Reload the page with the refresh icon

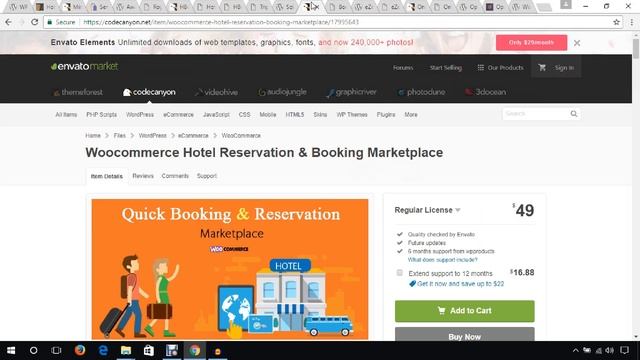(35, 22)
